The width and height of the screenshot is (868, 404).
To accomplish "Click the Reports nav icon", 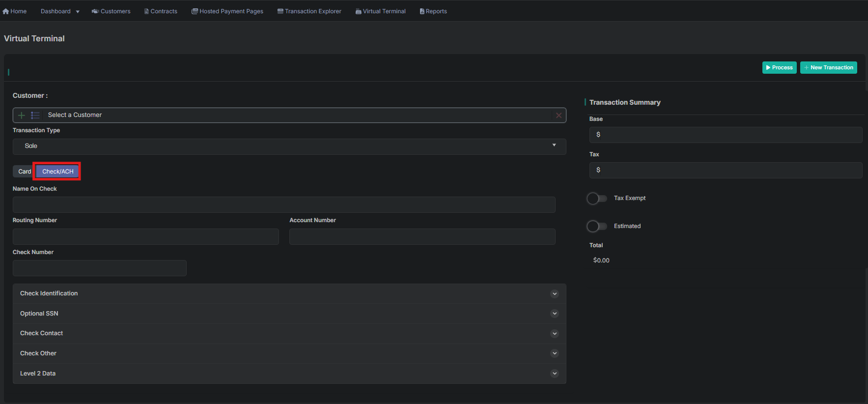I will point(422,11).
